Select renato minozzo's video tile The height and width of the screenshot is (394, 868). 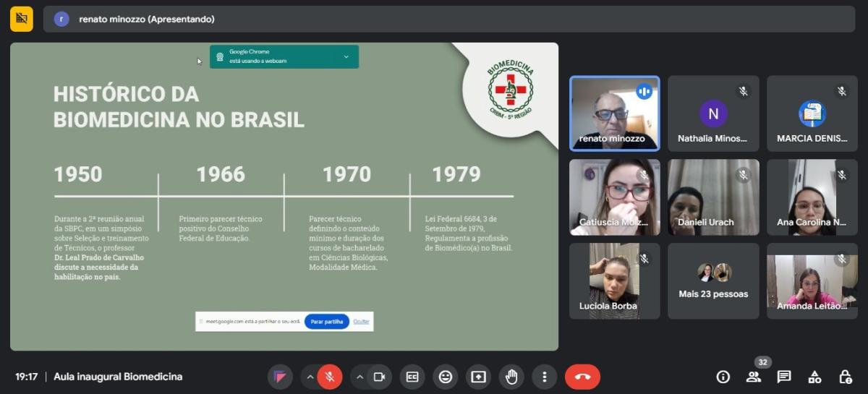point(614,114)
